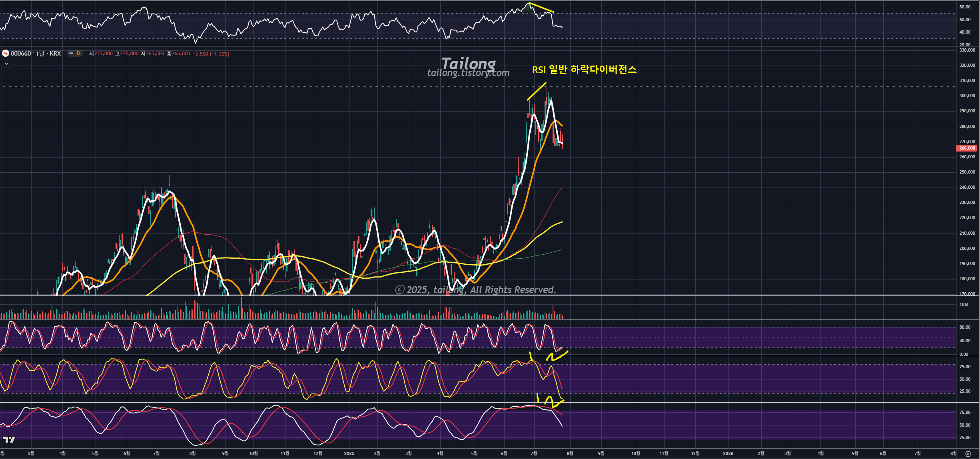The width and height of the screenshot is (980, 459).
Task: Click the SK Hynix symbol logo icon
Action: [6, 54]
